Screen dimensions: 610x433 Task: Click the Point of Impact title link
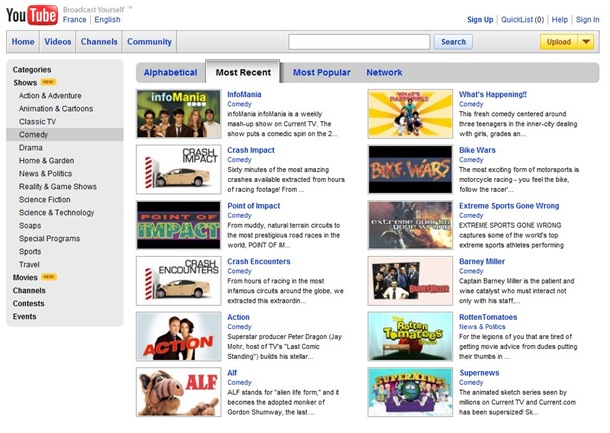coord(254,206)
